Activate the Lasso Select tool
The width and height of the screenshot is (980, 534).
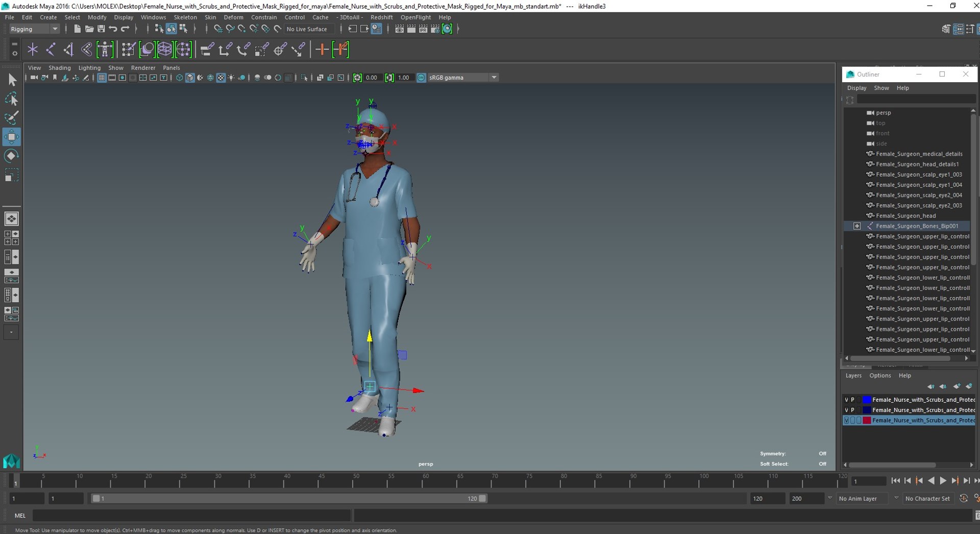click(x=12, y=99)
